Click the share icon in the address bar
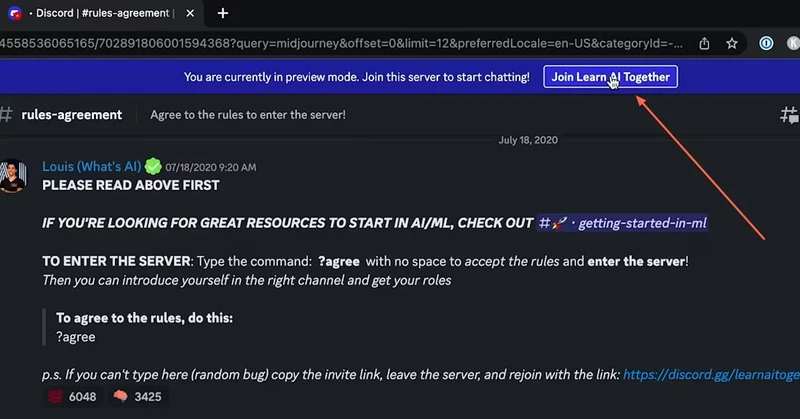 [x=705, y=43]
